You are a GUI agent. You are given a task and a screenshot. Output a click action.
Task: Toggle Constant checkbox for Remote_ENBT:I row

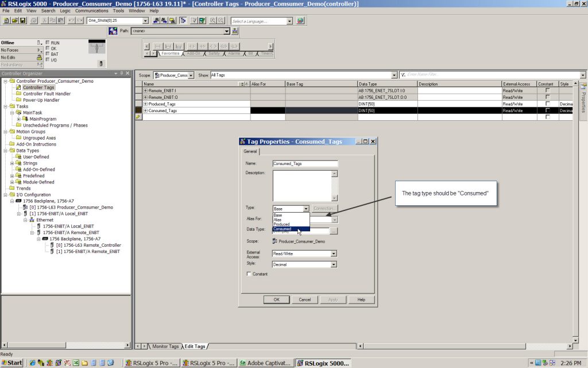pos(547,90)
